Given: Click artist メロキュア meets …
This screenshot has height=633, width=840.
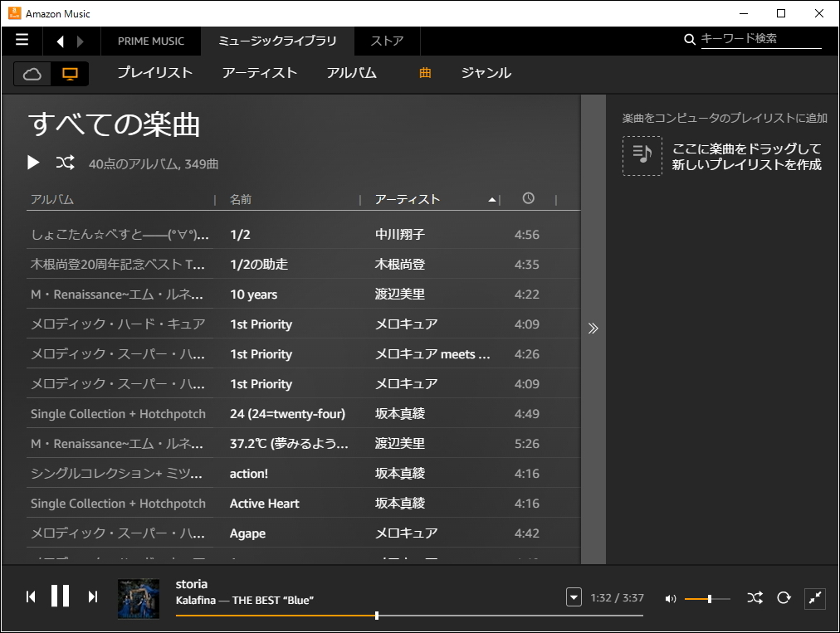Looking at the screenshot, I should click(x=432, y=354).
